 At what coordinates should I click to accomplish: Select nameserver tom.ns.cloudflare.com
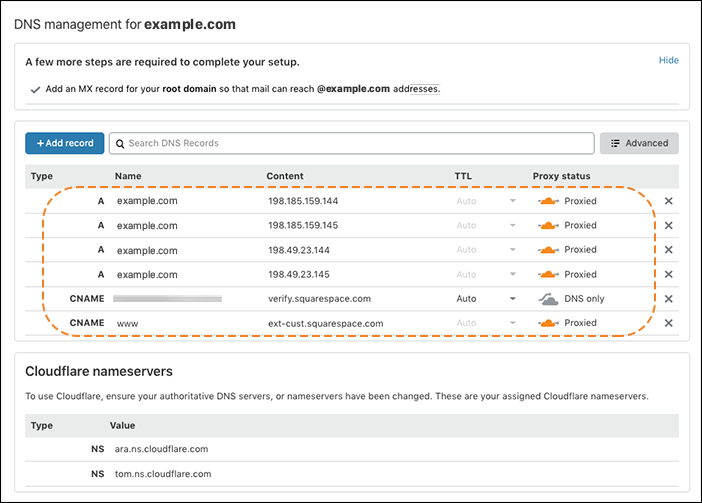[163, 474]
